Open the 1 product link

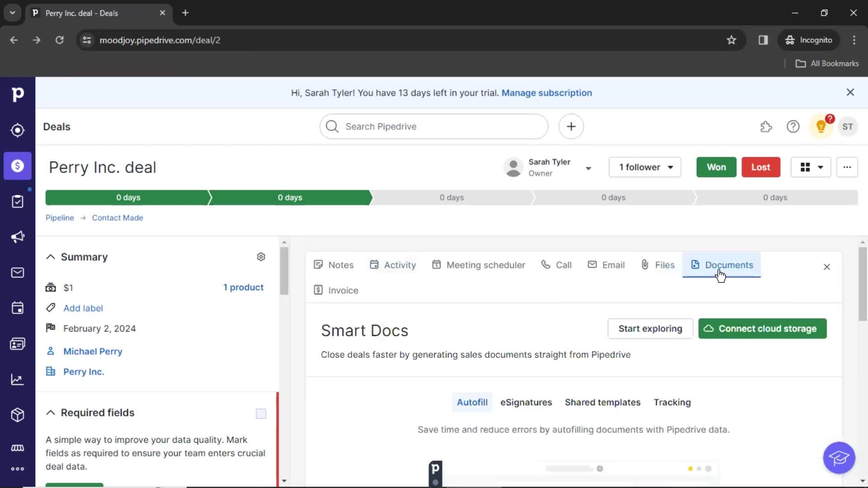click(x=243, y=287)
